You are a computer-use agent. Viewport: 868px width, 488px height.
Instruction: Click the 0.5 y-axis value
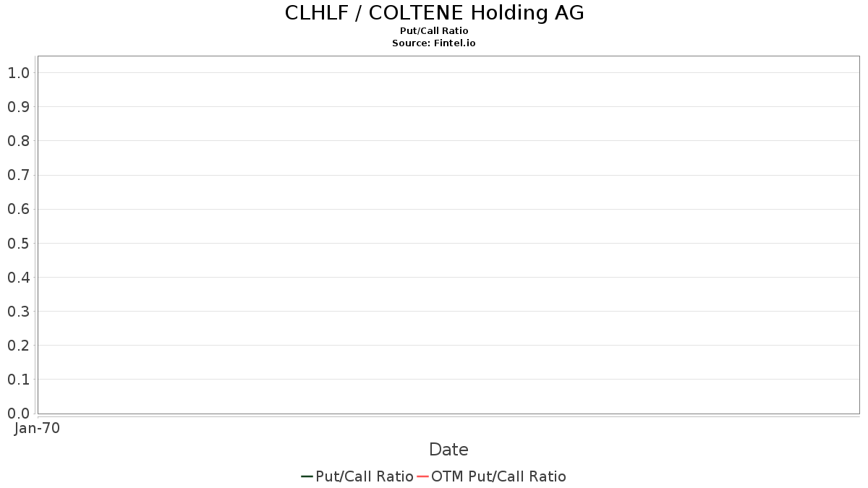[x=18, y=243]
